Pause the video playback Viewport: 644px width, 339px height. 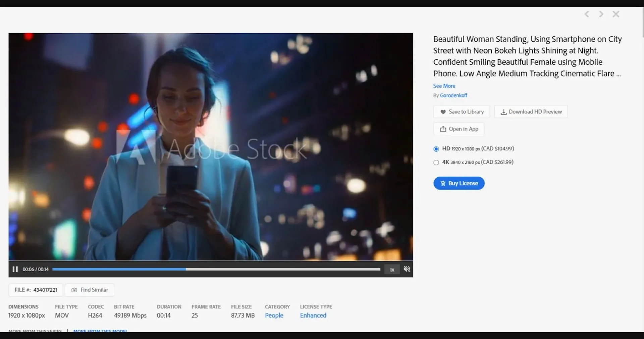click(x=15, y=269)
